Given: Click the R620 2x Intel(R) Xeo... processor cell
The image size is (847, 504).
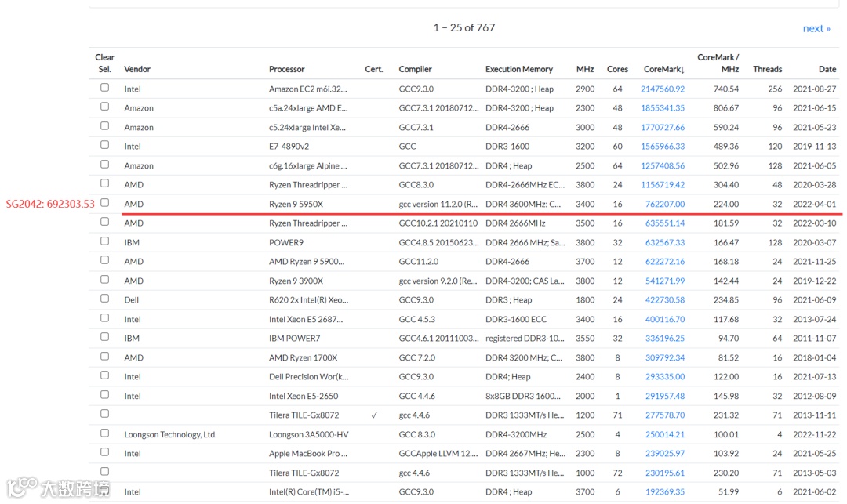Looking at the screenshot, I should [308, 299].
